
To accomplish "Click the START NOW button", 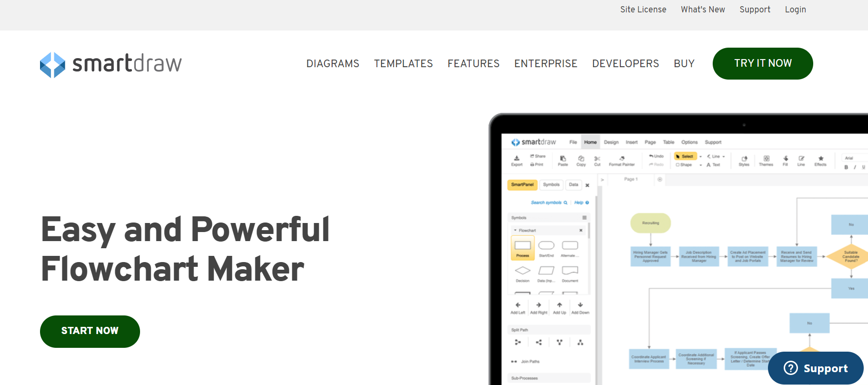I will [x=90, y=331].
